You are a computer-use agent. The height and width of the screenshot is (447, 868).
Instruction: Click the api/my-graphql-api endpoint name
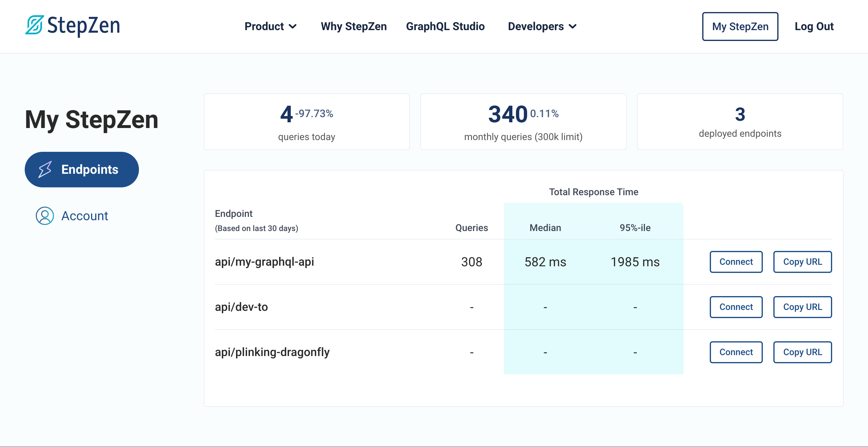point(265,262)
